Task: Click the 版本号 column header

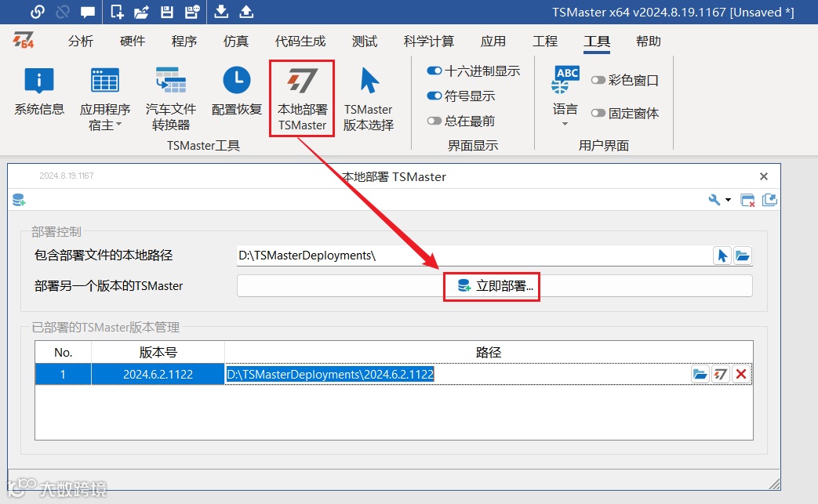Action: point(158,353)
